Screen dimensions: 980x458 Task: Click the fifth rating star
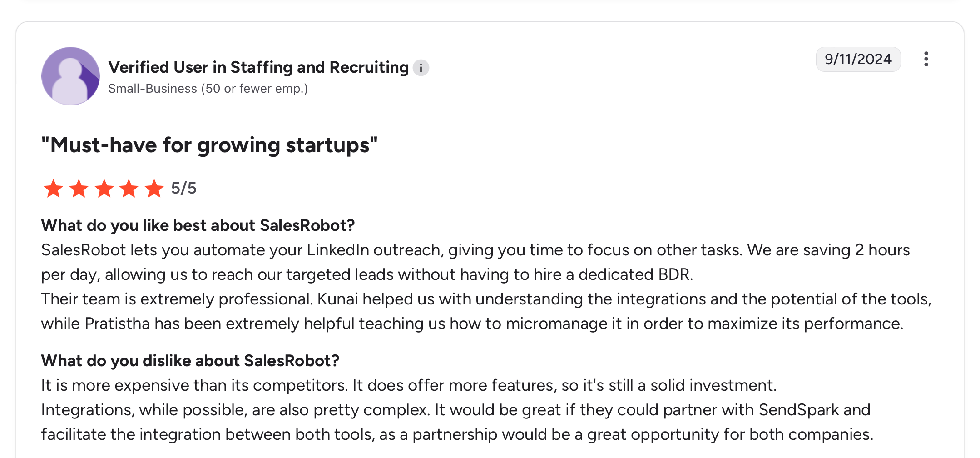[154, 189]
